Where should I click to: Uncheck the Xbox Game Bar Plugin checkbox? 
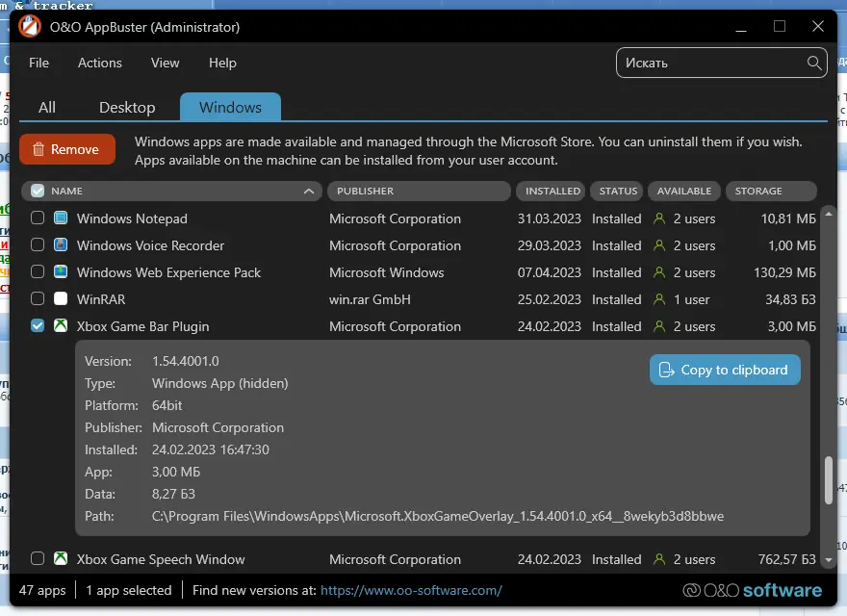[38, 326]
